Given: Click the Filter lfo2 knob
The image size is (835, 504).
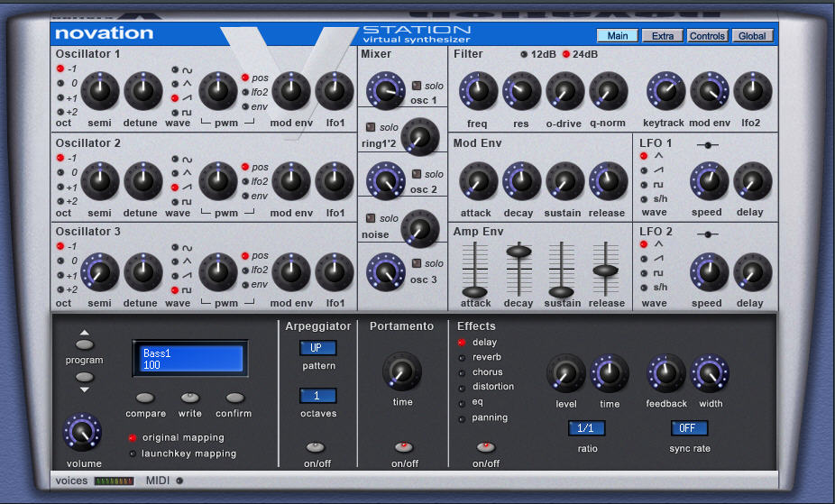Looking at the screenshot, I should pyautogui.click(x=752, y=91).
